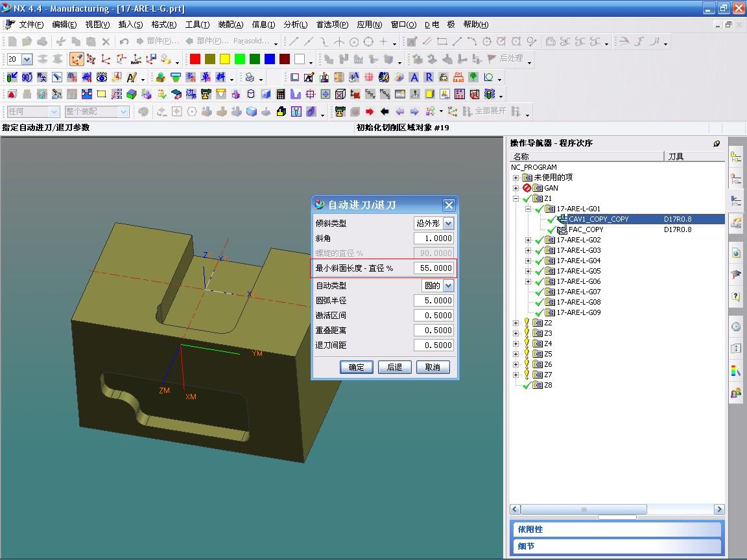Open the calculator icon
Screen dimensions: 747x560
tap(281, 94)
